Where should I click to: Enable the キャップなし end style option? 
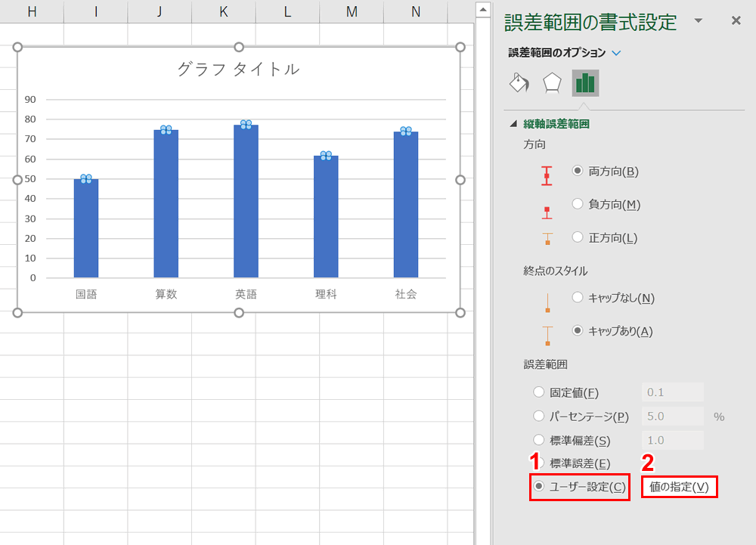[576, 297]
